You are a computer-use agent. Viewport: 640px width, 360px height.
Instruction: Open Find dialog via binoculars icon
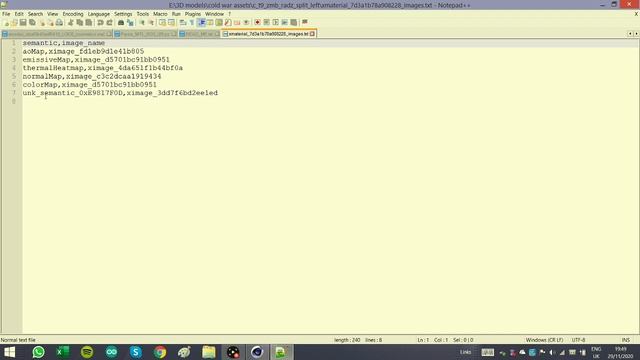[x=121, y=22]
